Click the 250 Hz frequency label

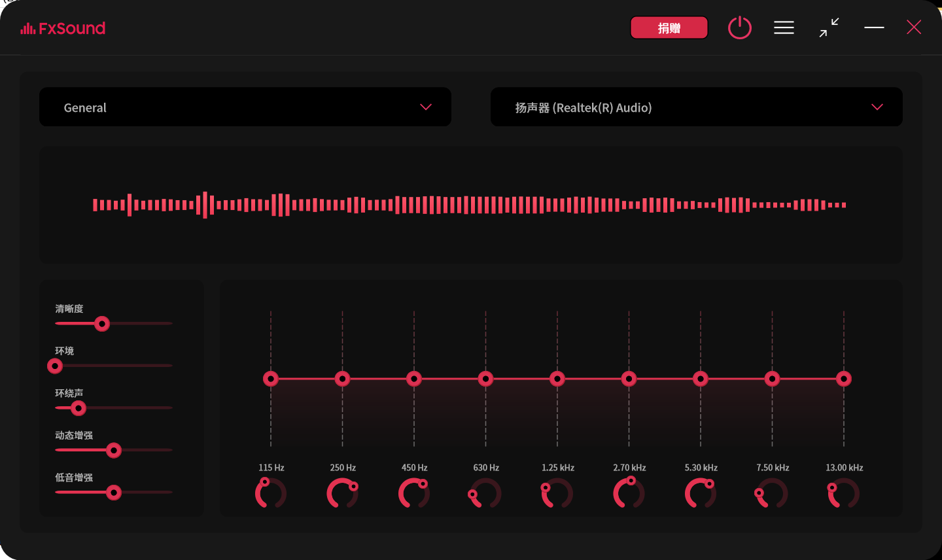click(343, 468)
